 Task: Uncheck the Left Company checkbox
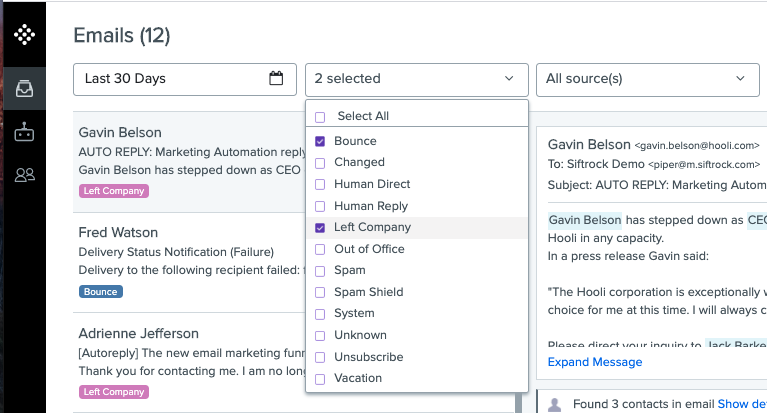(320, 228)
